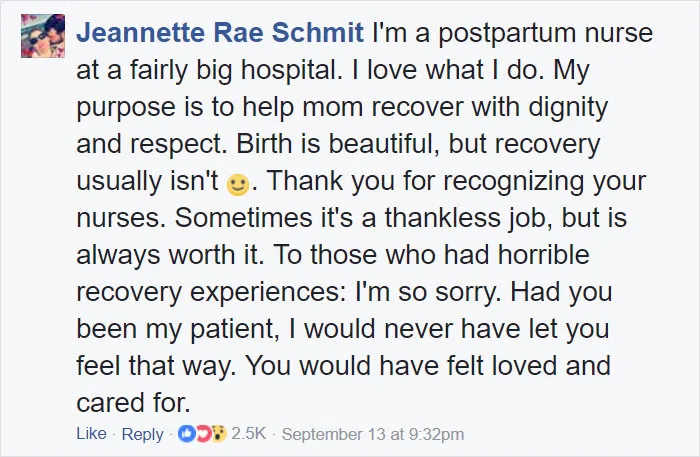Image resolution: width=700 pixels, height=457 pixels.
Task: Click the word "thankless" in the comment text
Action: click(443, 218)
